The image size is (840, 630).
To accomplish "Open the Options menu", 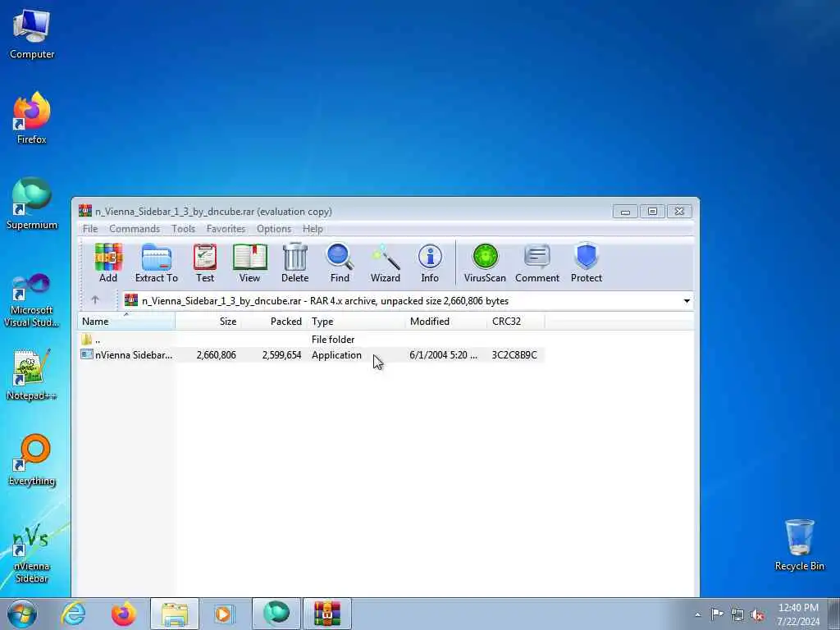I will point(274,229).
